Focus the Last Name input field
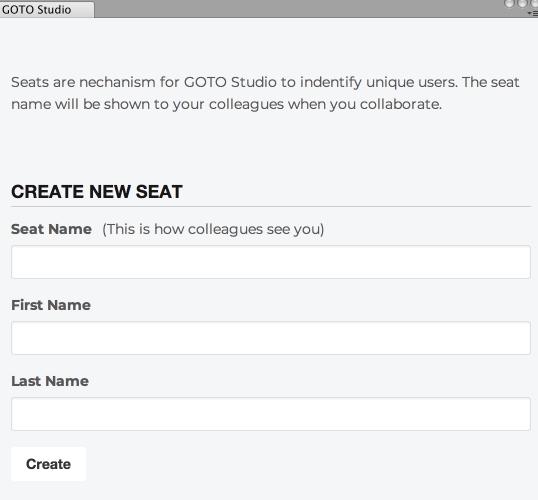 click(271, 414)
